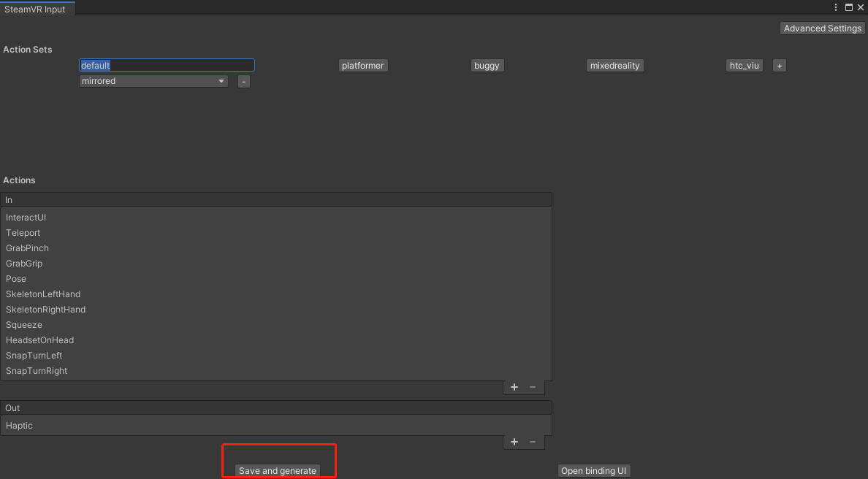Select the GrabGrip action
Screen dimensions: 868x479
[276, 264]
